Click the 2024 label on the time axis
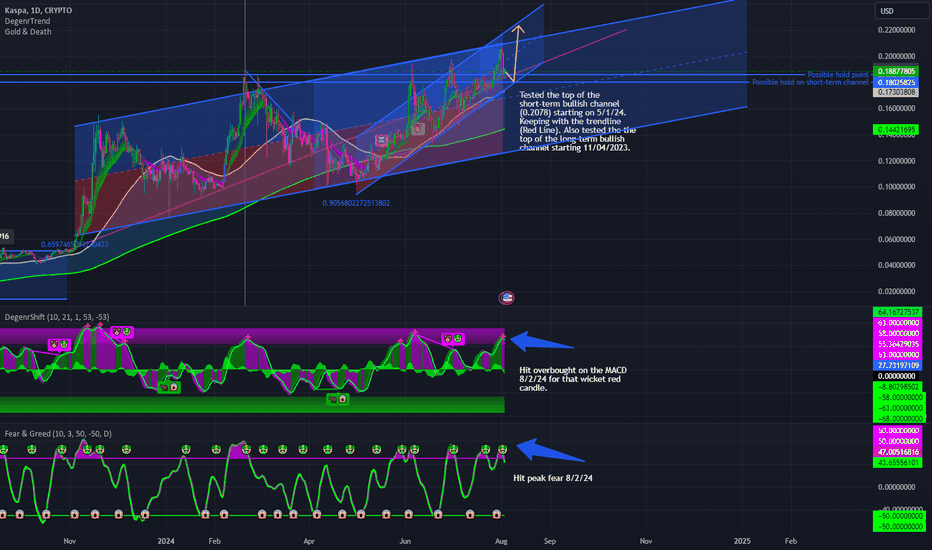The image size is (932, 550). coord(166,541)
